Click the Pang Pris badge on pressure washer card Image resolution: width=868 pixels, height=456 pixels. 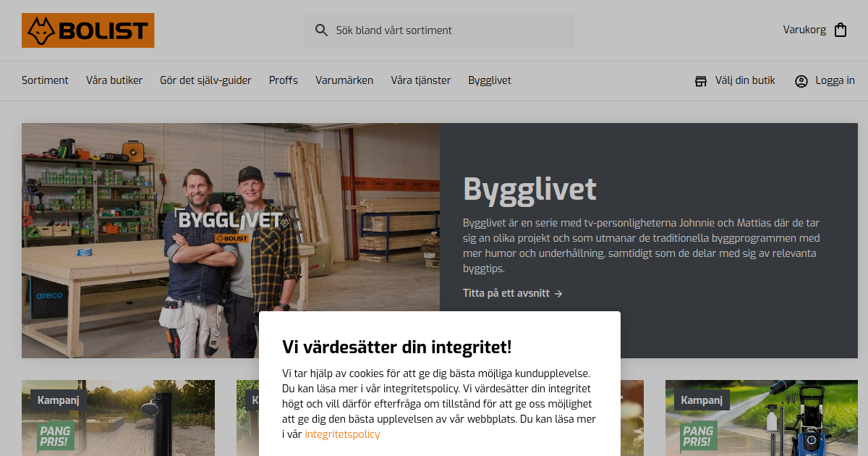[x=699, y=436]
